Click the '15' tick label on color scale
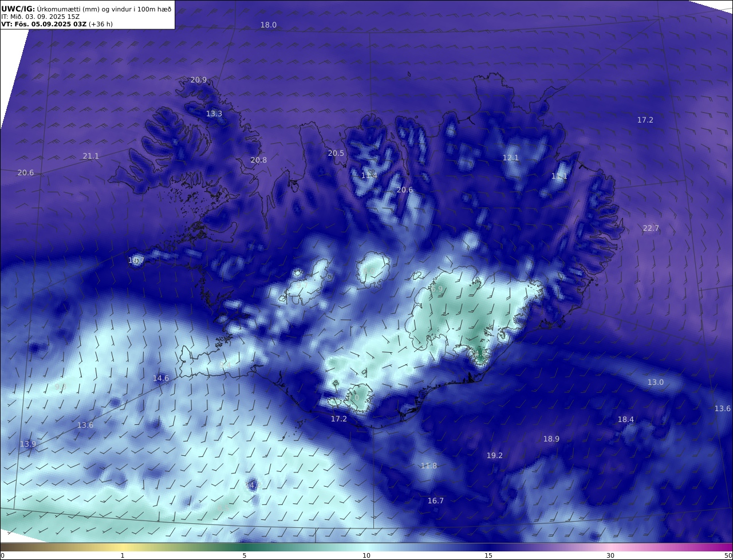This screenshot has height=560, width=733. (x=488, y=555)
